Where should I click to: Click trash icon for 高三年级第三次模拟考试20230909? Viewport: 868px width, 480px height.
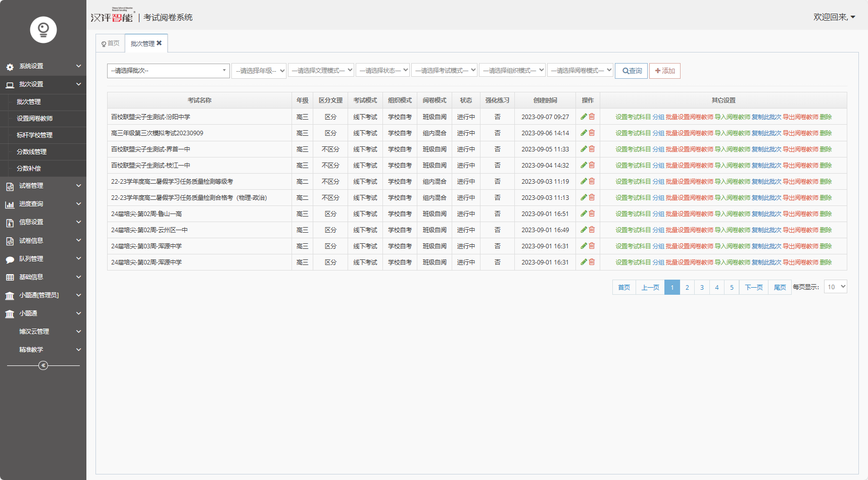point(592,133)
